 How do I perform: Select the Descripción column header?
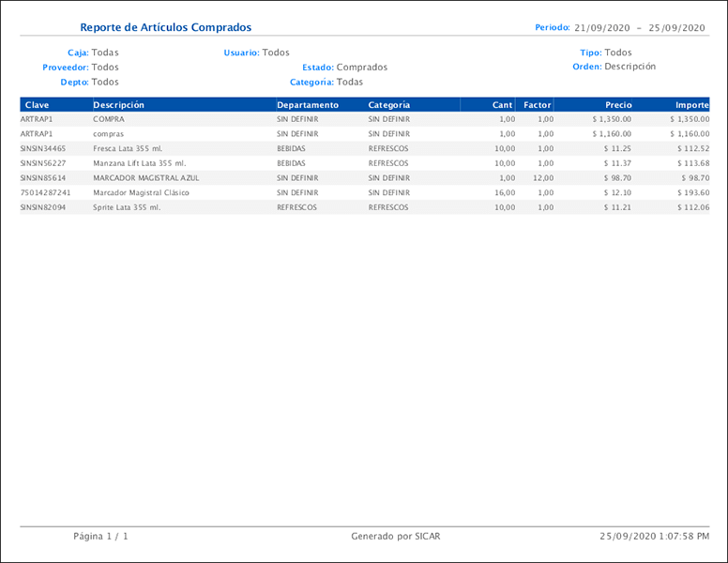coord(119,105)
